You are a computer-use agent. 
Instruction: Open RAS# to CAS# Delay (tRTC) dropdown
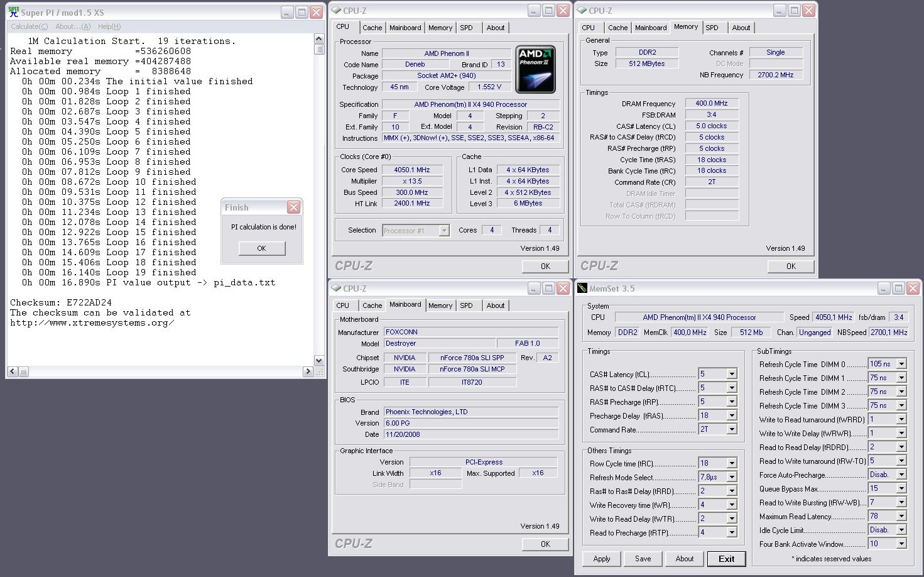(732, 388)
